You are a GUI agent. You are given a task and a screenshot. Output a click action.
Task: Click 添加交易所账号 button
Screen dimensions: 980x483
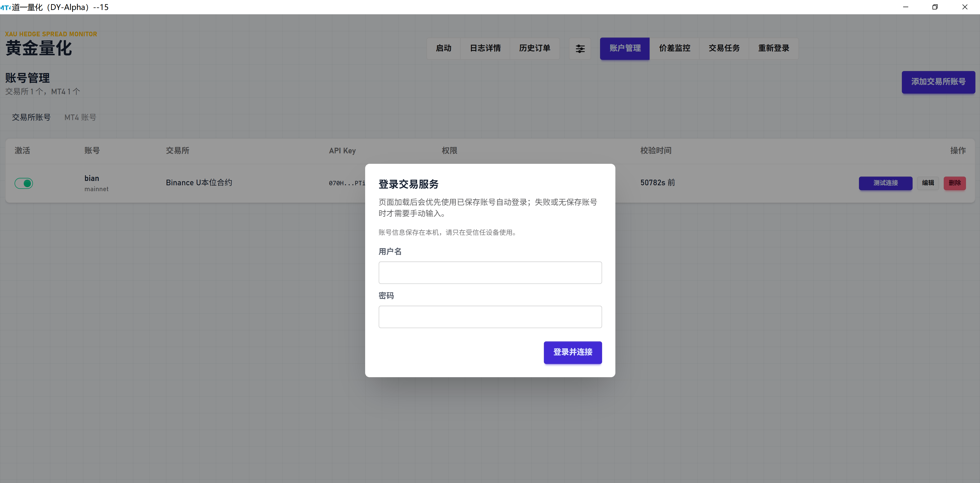point(938,82)
